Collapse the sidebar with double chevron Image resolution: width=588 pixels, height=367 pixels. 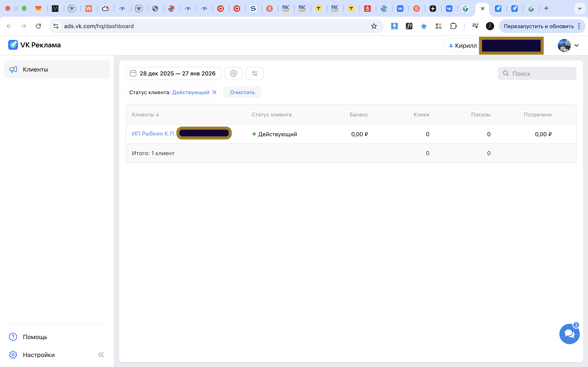click(101, 355)
